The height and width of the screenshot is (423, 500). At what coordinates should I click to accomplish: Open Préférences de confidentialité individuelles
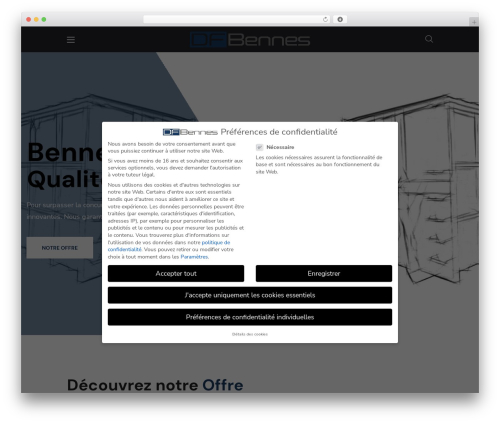(250, 317)
